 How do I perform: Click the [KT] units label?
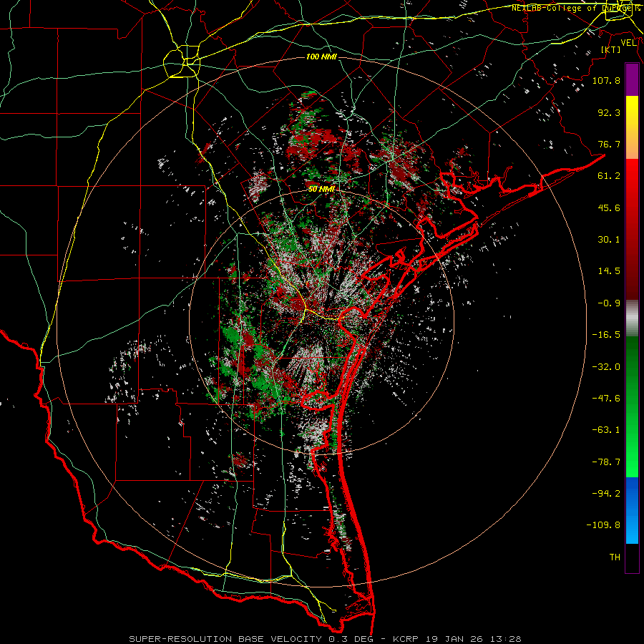coord(611,49)
